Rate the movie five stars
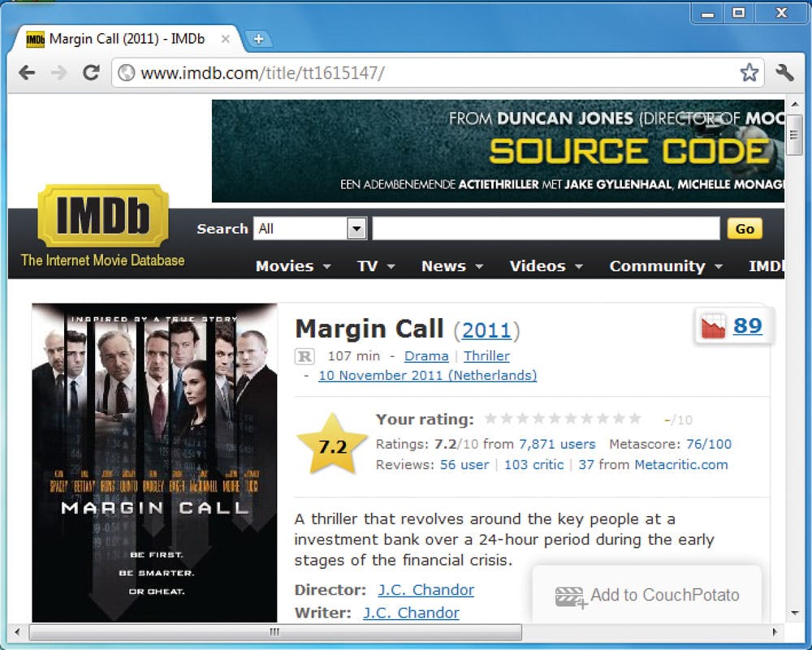Screen dimensions: 812x650 554,419
